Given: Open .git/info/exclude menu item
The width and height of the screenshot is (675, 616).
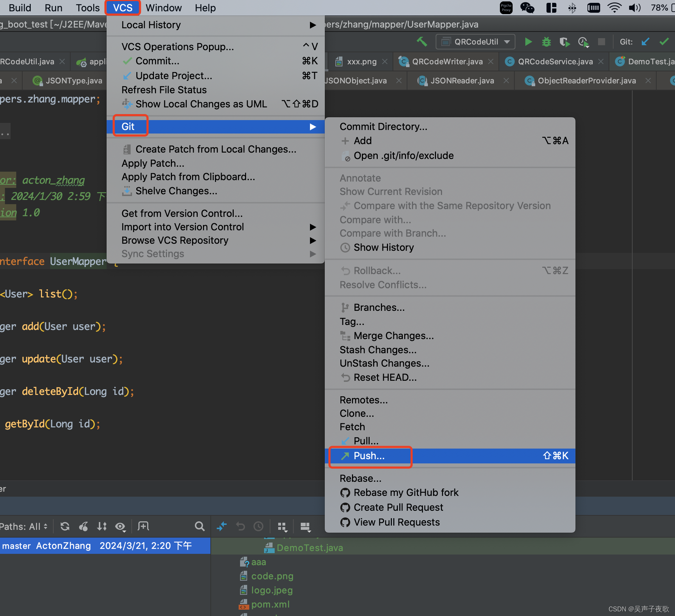Looking at the screenshot, I should pyautogui.click(x=450, y=155).
